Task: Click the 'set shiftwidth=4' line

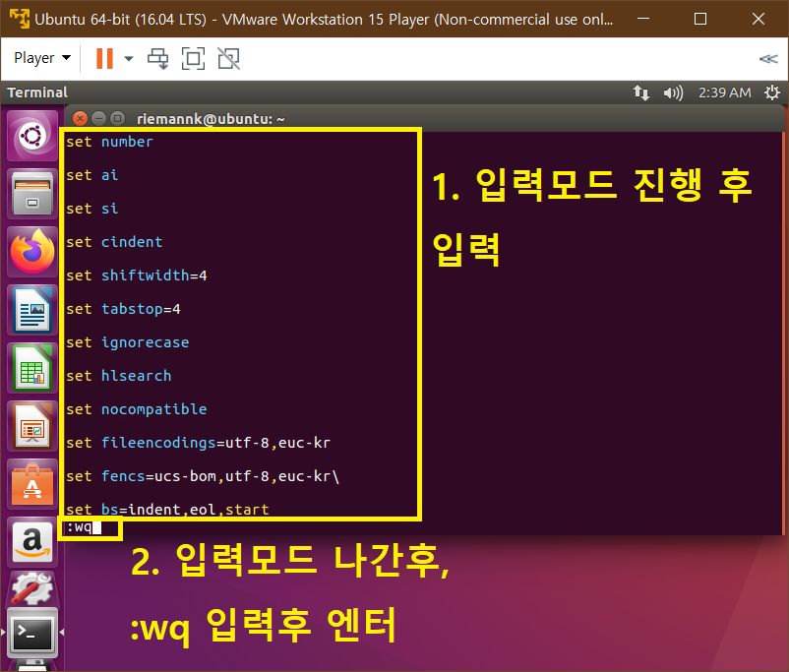Action: 137,275
